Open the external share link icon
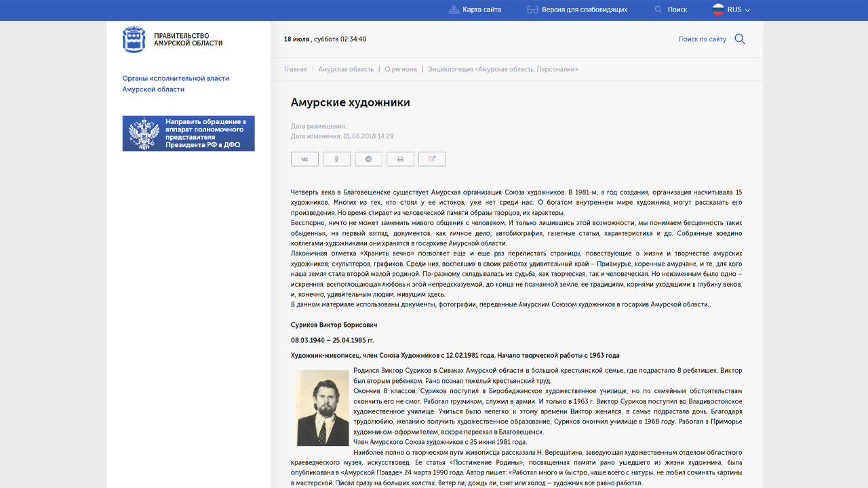 pos(432,159)
